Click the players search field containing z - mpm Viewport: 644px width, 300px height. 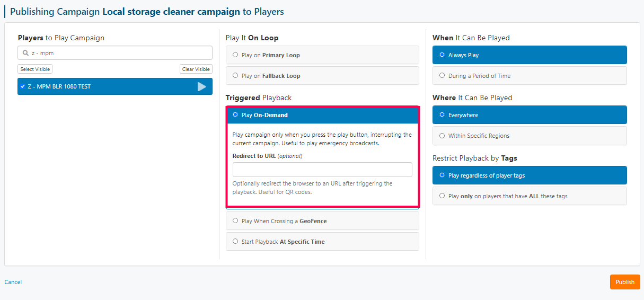pyautogui.click(x=115, y=53)
